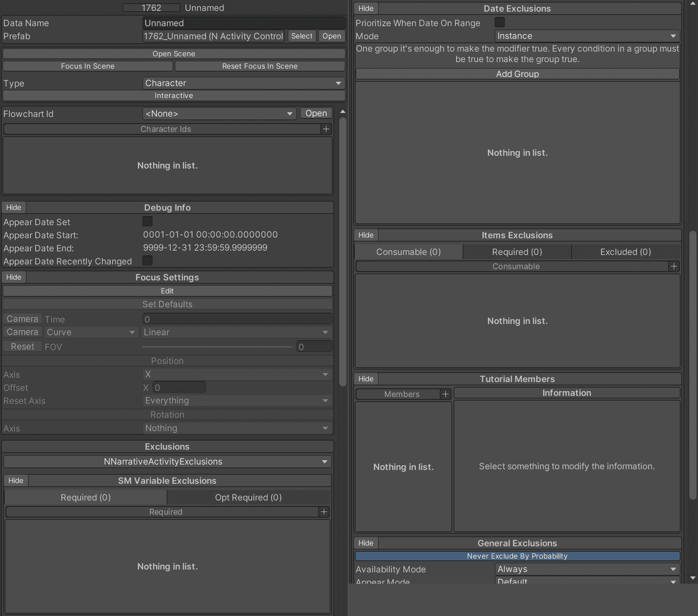Click the Prefab object field

click(x=213, y=36)
